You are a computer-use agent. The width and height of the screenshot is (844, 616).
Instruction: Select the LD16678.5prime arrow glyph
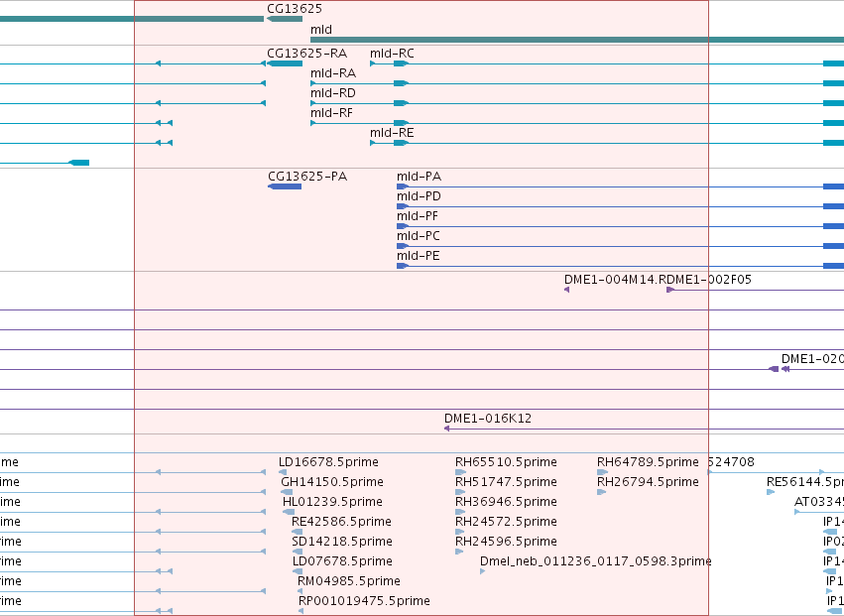point(283,472)
